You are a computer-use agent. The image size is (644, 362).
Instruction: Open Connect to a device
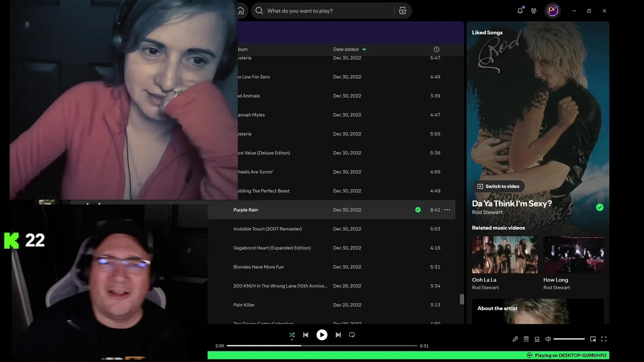(x=537, y=339)
